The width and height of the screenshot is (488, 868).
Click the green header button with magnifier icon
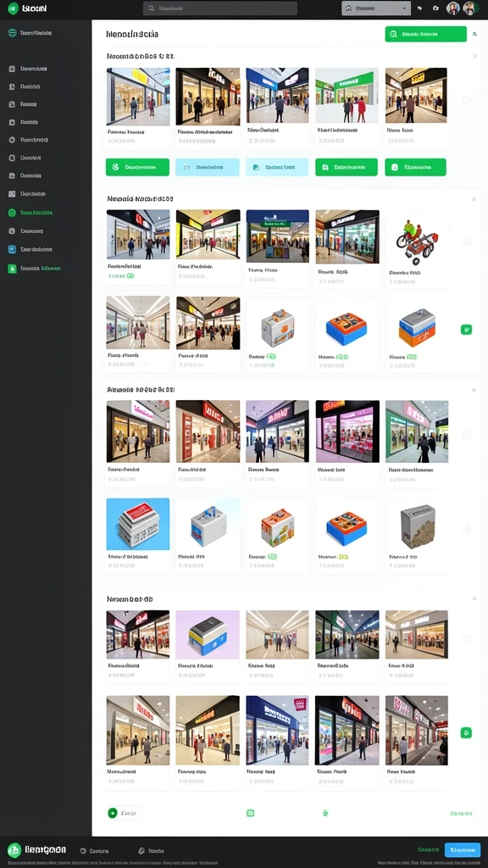[x=425, y=34]
